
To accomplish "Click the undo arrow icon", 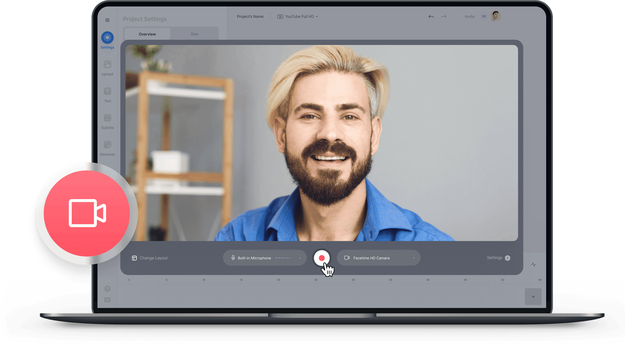I will [x=431, y=17].
